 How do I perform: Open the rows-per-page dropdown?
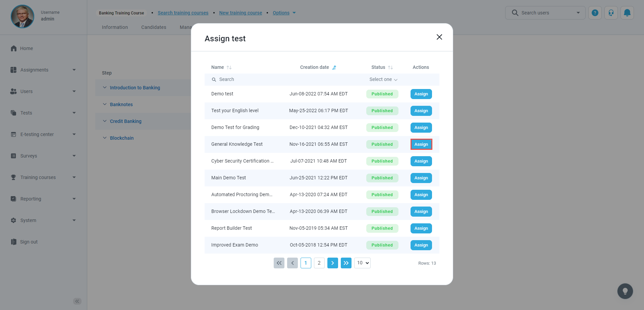(x=362, y=263)
